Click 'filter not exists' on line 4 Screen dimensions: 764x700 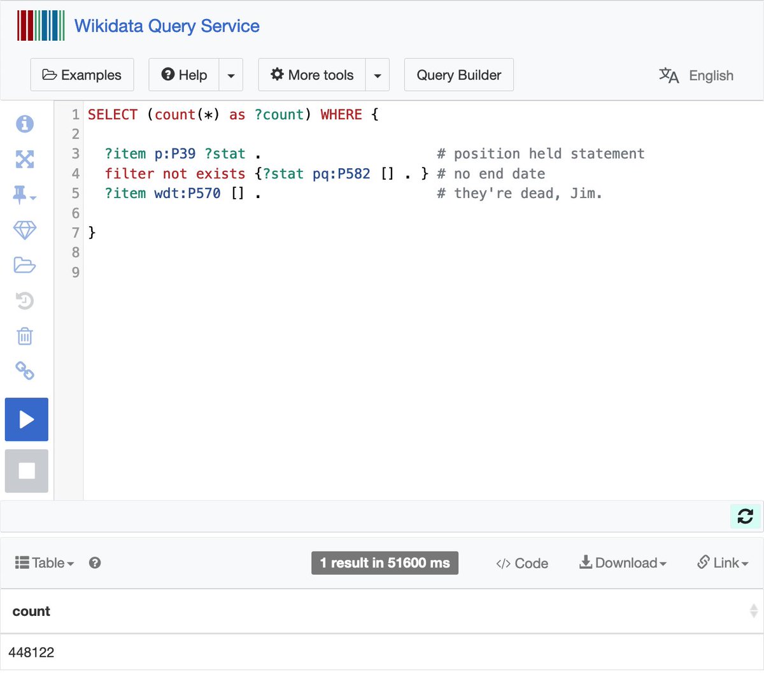point(175,173)
